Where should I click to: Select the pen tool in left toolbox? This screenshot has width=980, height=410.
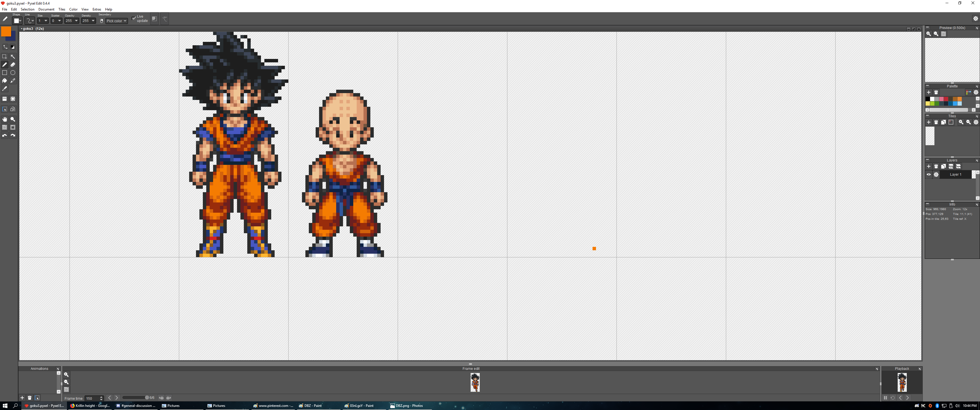[x=5, y=65]
